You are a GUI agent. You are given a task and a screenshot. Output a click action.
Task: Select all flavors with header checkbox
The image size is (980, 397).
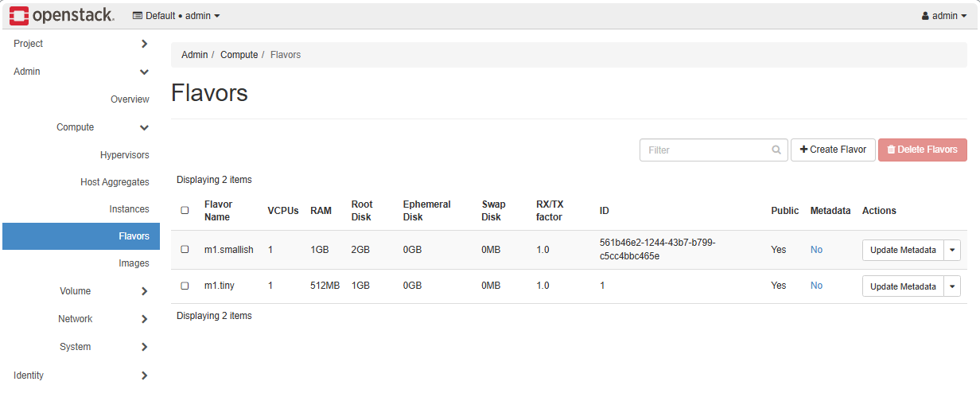185,211
